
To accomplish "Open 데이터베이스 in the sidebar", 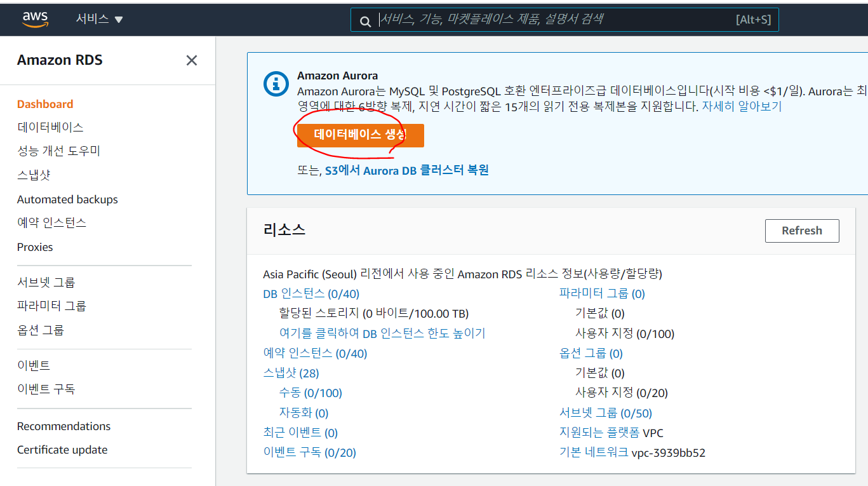I will (x=50, y=127).
